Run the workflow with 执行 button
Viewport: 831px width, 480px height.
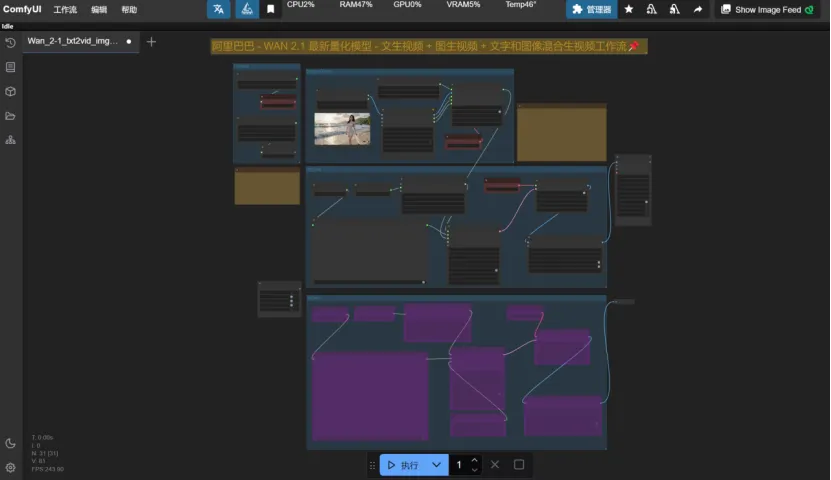point(402,465)
